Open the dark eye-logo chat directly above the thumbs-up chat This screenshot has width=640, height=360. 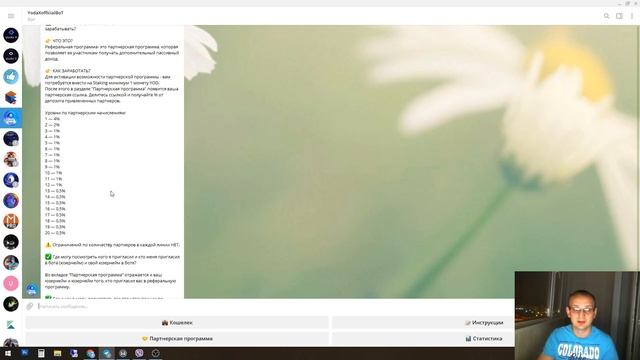pos(11,56)
